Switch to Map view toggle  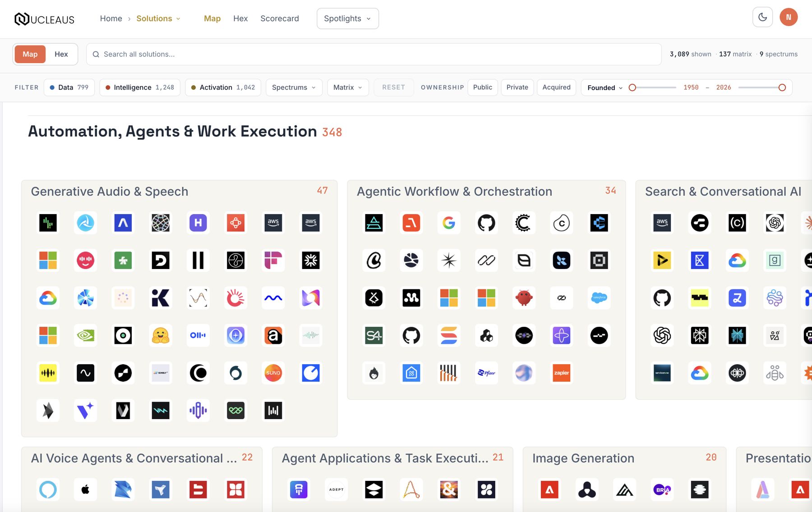click(30, 54)
